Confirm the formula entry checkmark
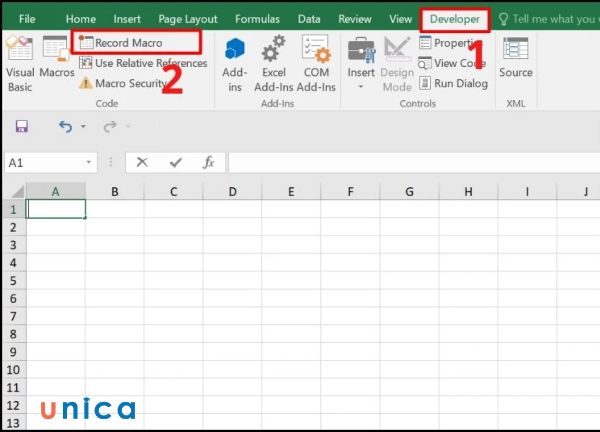Viewport: 600px width, 432px height. coord(176,163)
